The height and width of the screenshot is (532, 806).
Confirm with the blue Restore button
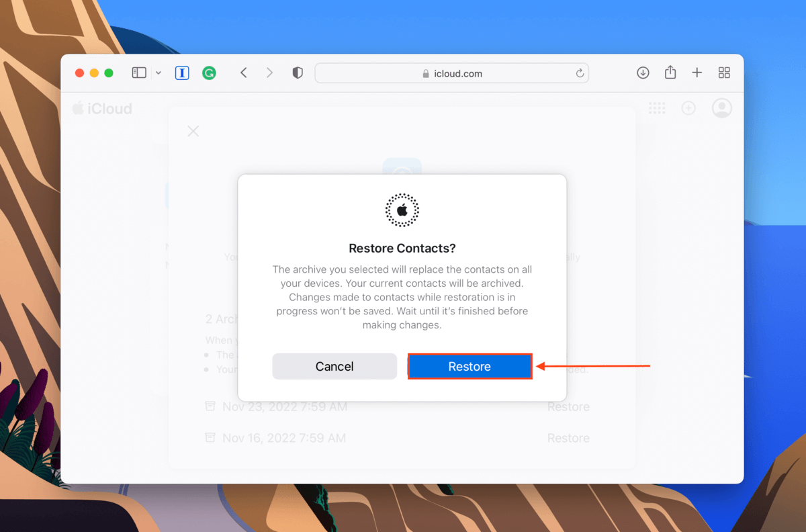click(469, 367)
